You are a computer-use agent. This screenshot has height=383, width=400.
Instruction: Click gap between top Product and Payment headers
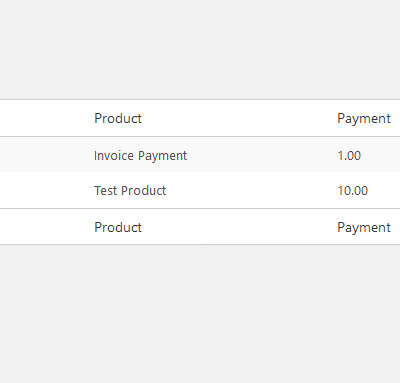pyautogui.click(x=239, y=118)
